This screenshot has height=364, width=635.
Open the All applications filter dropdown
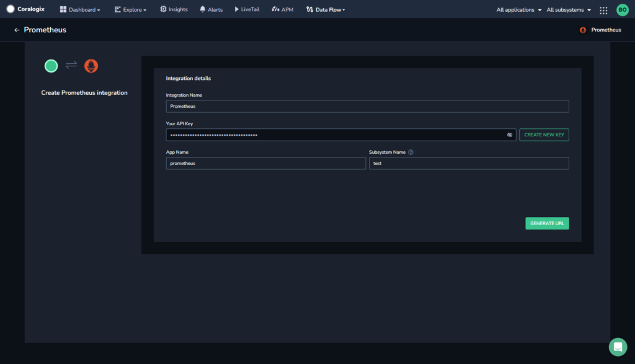519,10
